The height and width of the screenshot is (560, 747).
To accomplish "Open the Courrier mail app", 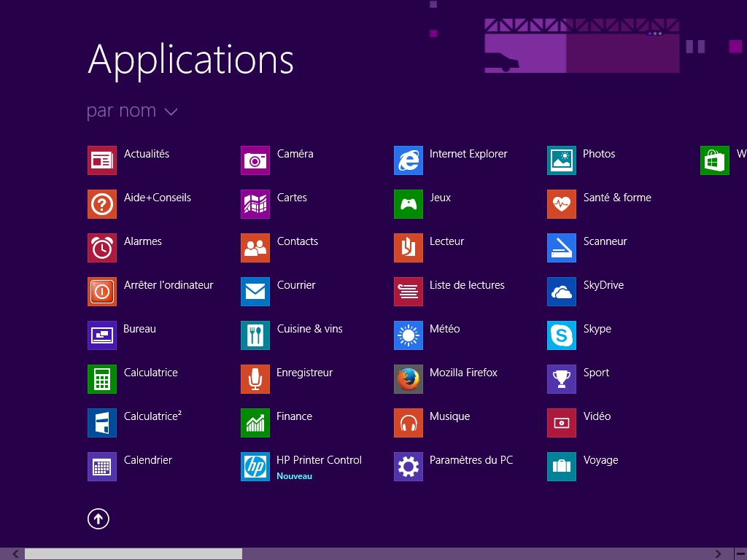I will (x=255, y=292).
